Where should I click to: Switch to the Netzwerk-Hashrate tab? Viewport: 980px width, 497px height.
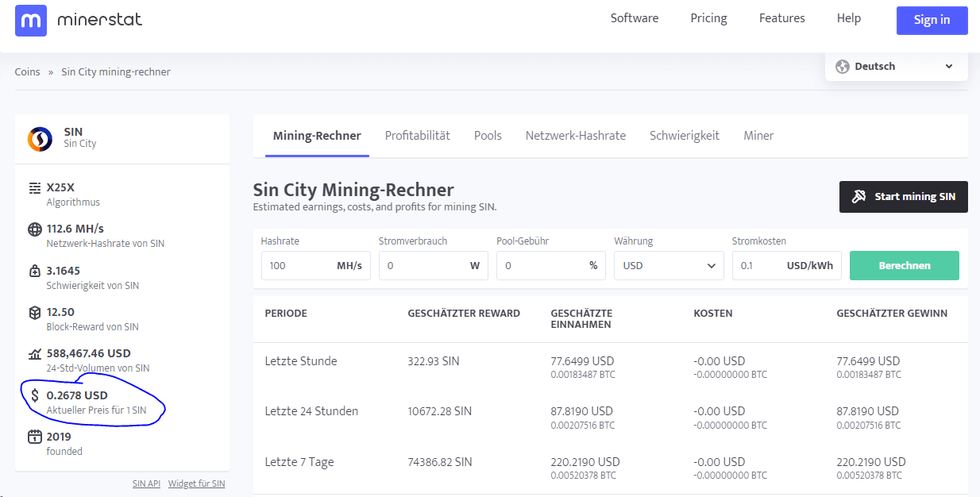tap(576, 136)
